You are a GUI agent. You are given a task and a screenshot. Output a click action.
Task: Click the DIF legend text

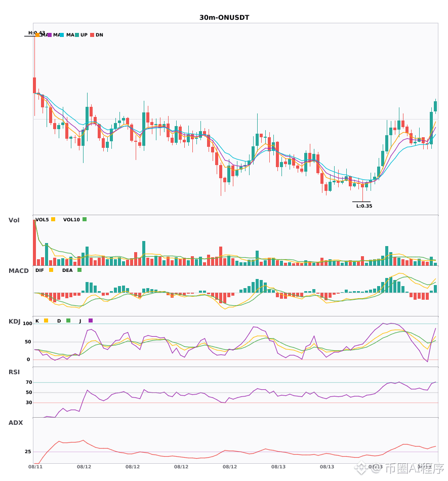tap(39, 270)
